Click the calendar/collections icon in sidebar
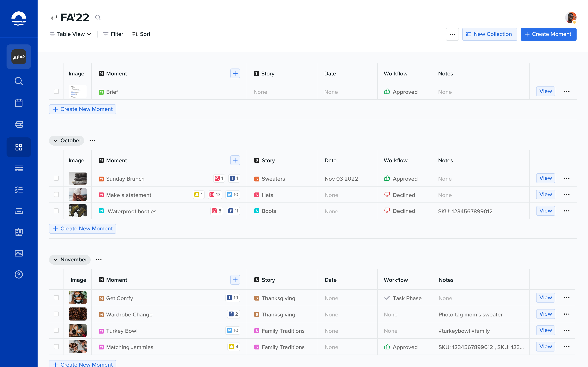 [x=19, y=103]
